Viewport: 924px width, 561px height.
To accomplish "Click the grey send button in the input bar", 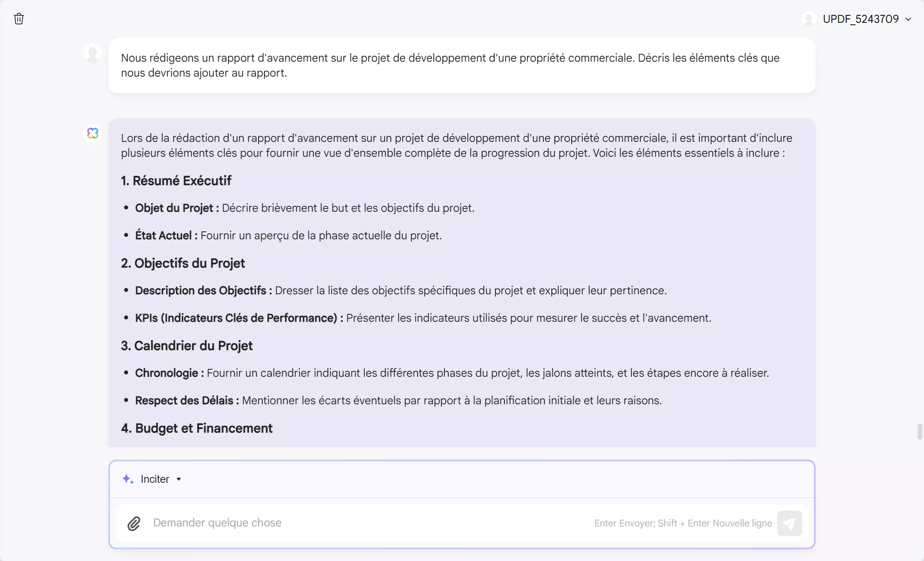I will pyautogui.click(x=790, y=523).
